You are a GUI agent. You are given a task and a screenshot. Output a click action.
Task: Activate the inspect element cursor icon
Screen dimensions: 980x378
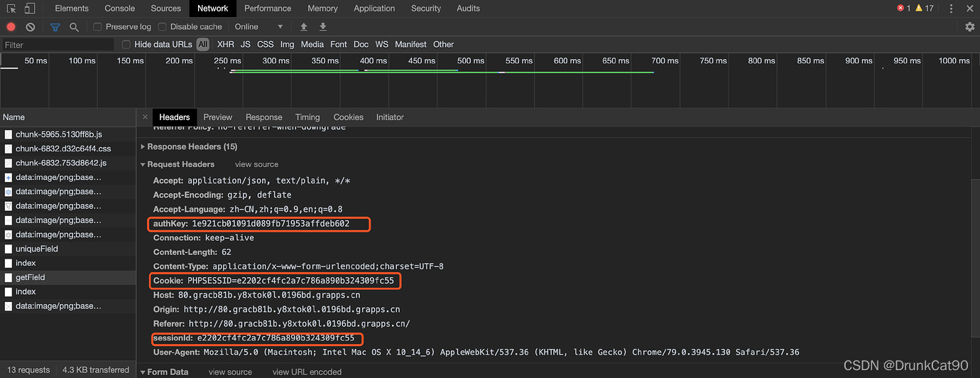[12, 9]
